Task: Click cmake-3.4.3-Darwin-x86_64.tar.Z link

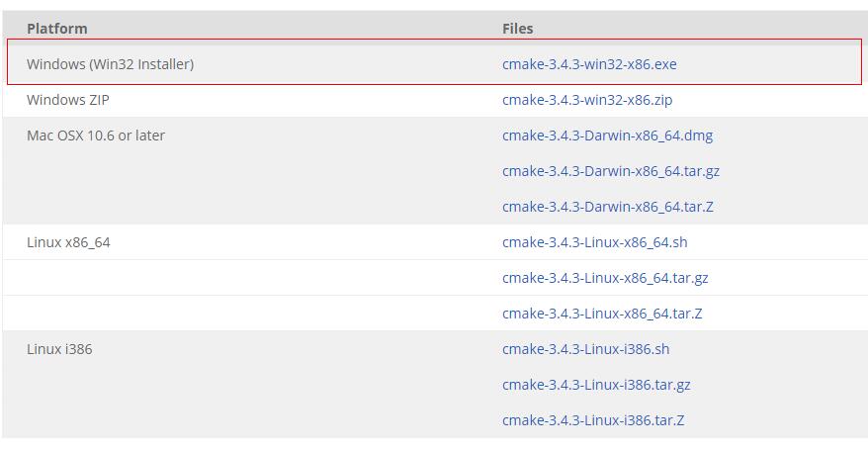Action: (x=607, y=207)
